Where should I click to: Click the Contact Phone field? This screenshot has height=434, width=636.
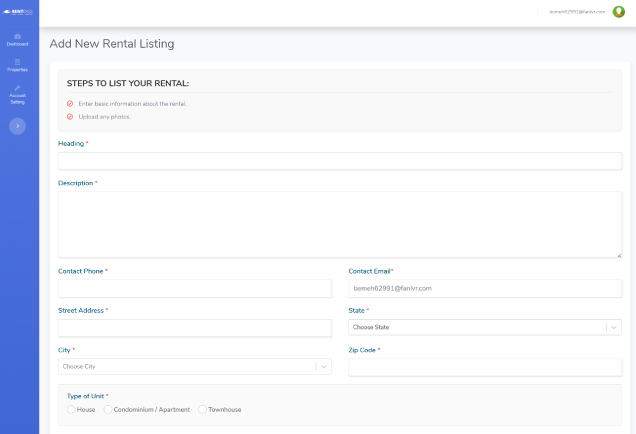coord(195,288)
